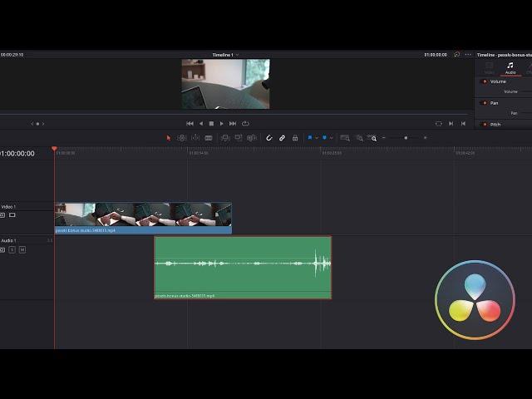Click the Full Extent Zoom icon
532x399 pixels.
pyautogui.click(x=345, y=138)
